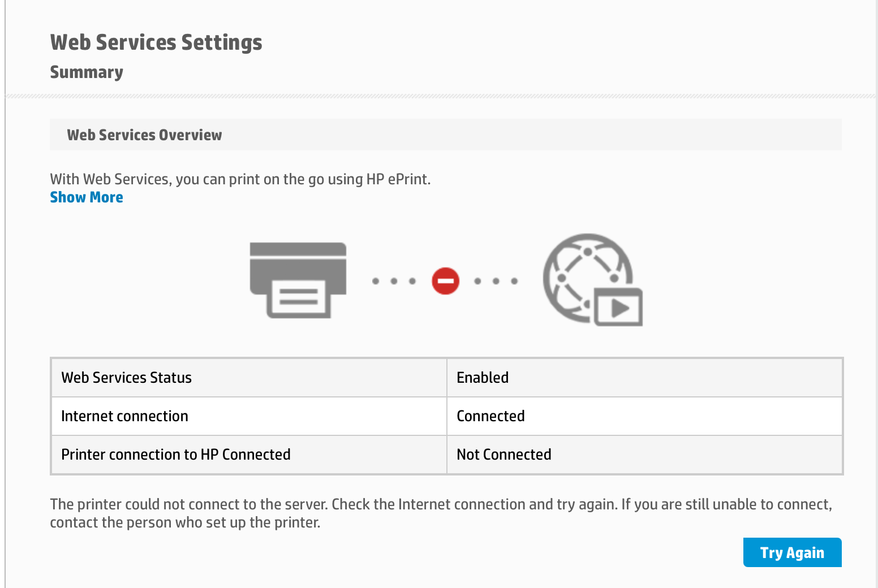Click the dotted divider line below Summary
This screenshot has width=878, height=588.
440,97
